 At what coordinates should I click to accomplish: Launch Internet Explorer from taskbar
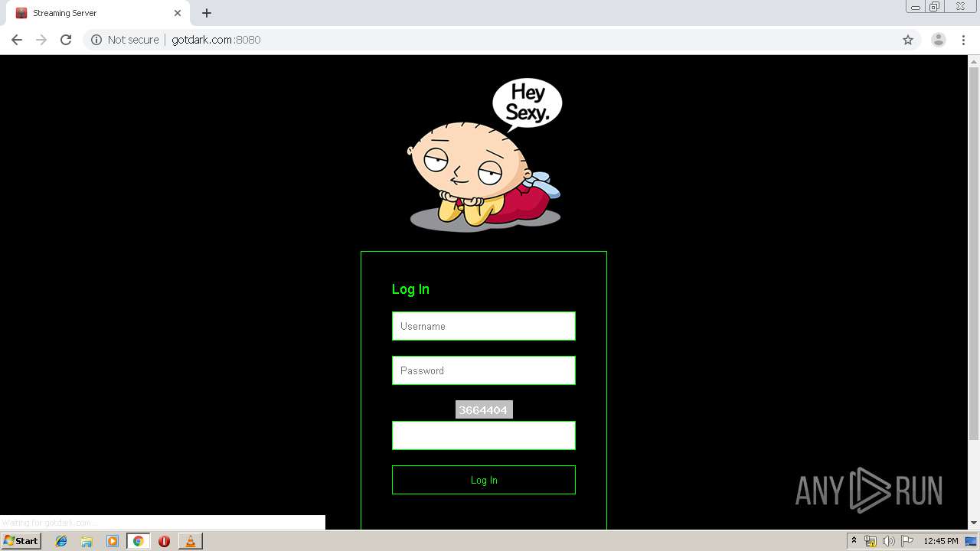[x=61, y=541]
